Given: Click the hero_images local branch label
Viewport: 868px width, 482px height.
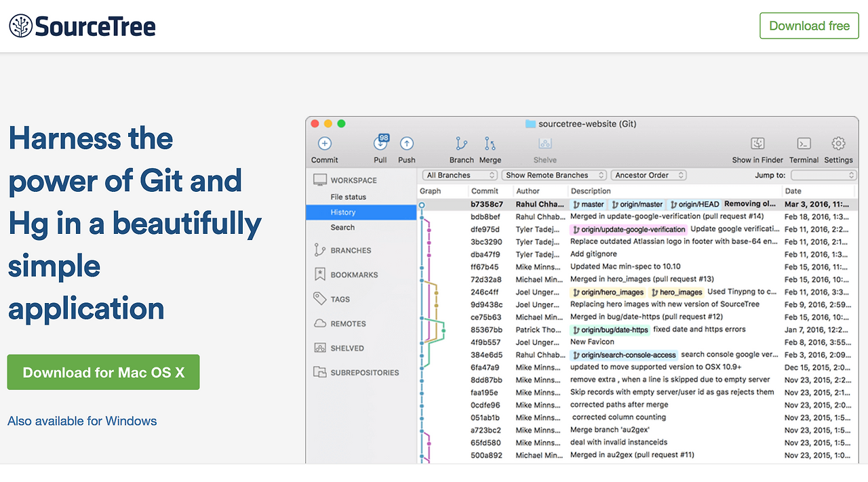Looking at the screenshot, I should 677,292.
